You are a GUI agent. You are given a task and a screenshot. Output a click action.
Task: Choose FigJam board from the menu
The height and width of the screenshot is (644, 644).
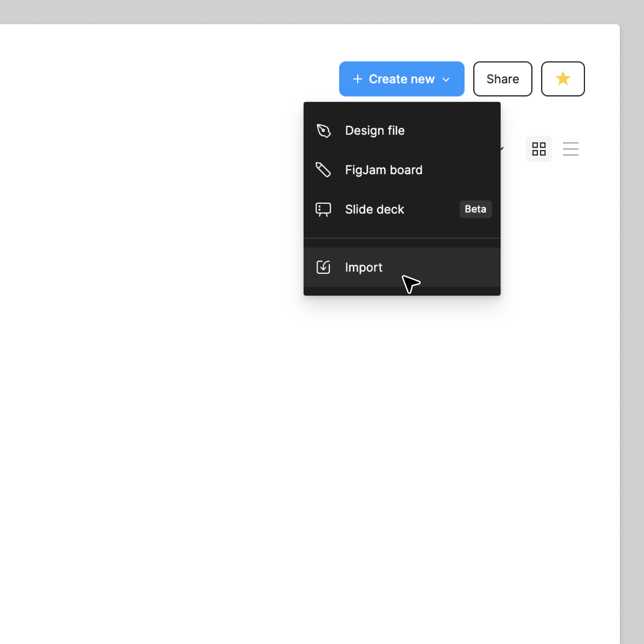(383, 170)
